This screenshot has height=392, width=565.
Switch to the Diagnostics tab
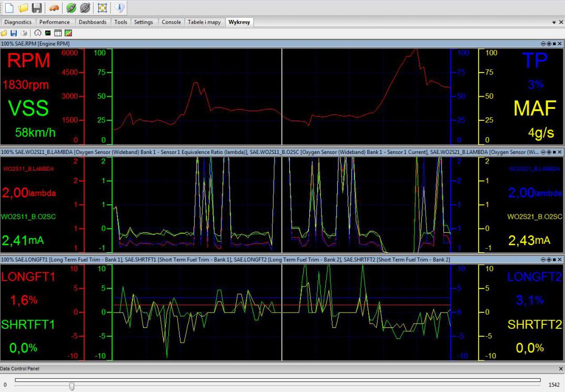tap(18, 22)
